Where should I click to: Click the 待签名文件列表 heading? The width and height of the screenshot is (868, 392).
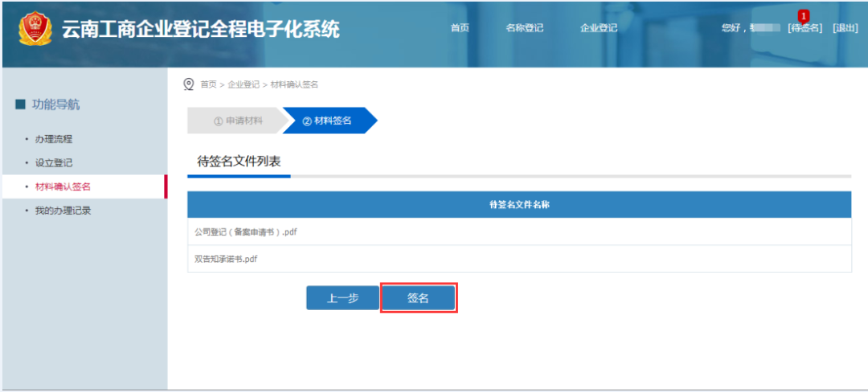(240, 161)
